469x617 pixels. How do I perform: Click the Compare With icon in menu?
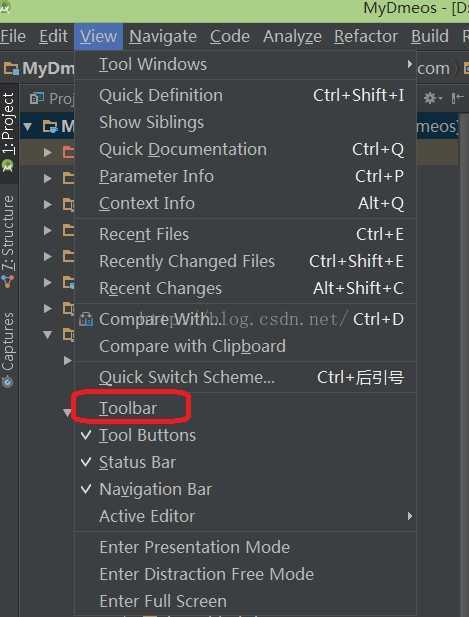click(x=86, y=320)
